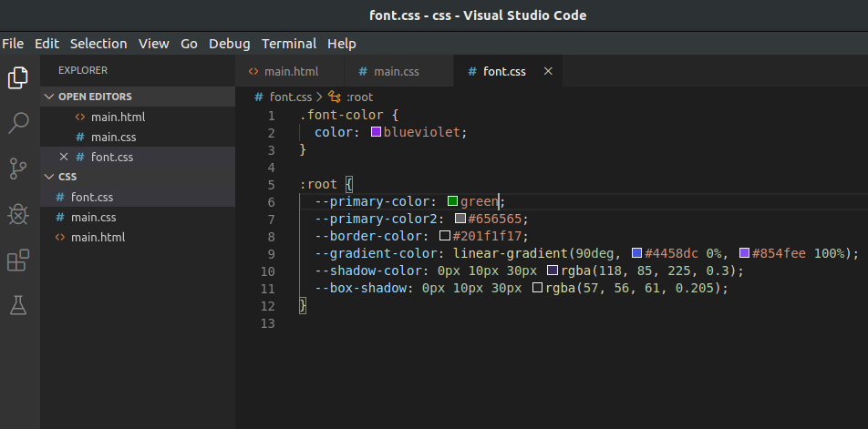
Task: Open the Test flask icon
Action: (18, 306)
